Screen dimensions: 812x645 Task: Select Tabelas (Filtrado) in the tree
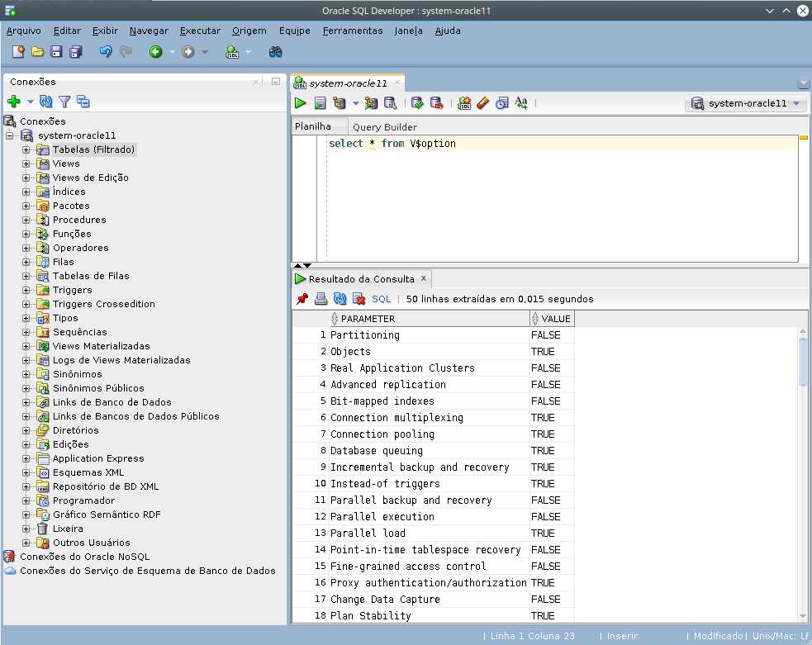coord(93,149)
